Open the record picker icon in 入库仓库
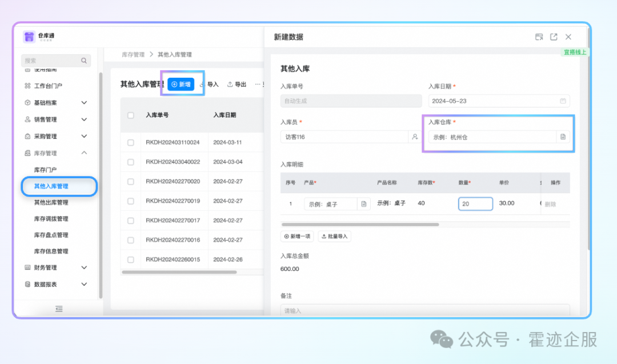The image size is (617, 364). (563, 137)
